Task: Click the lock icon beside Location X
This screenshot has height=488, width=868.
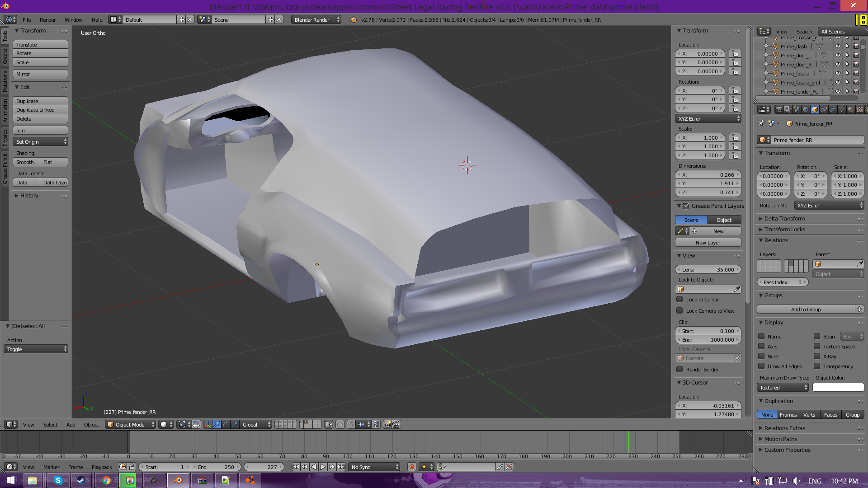Action: 735,53
